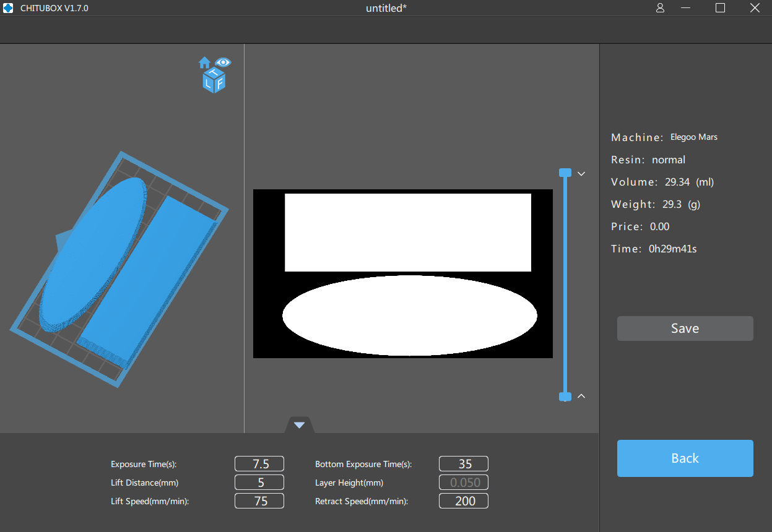Edit the Lift Distance field
The width and height of the screenshot is (772, 532).
coord(259,483)
